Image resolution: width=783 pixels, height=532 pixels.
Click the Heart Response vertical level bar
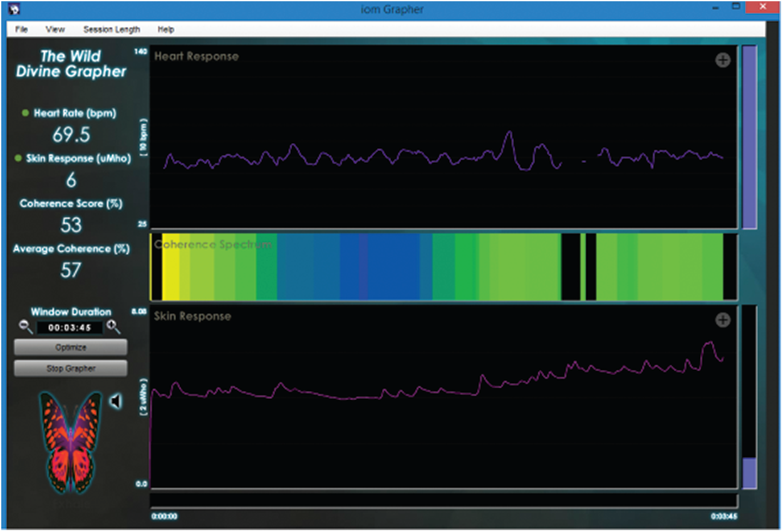coord(749,138)
